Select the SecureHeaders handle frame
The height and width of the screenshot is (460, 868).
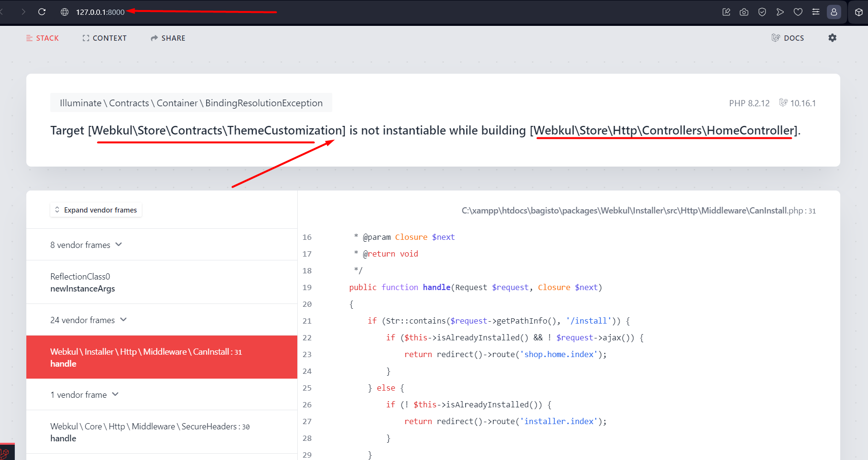pyautogui.click(x=162, y=432)
